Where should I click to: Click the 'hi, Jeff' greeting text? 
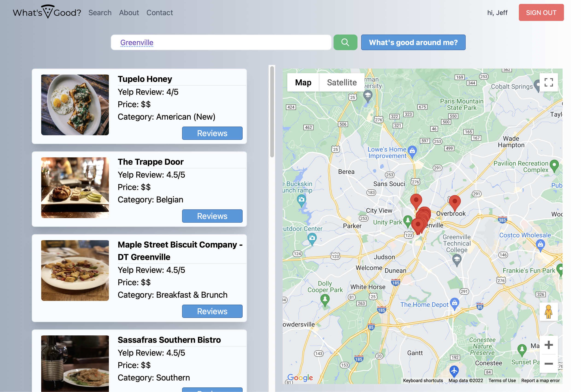(497, 12)
